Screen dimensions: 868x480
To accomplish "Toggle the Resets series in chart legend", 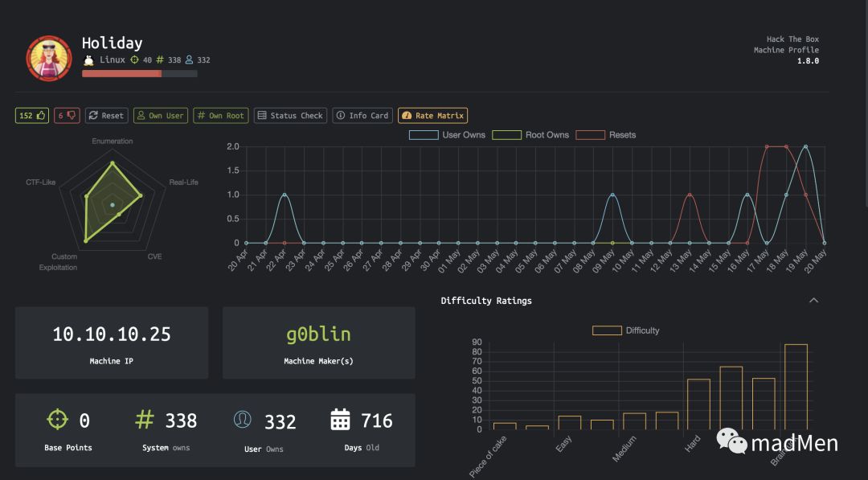I will 606,135.
